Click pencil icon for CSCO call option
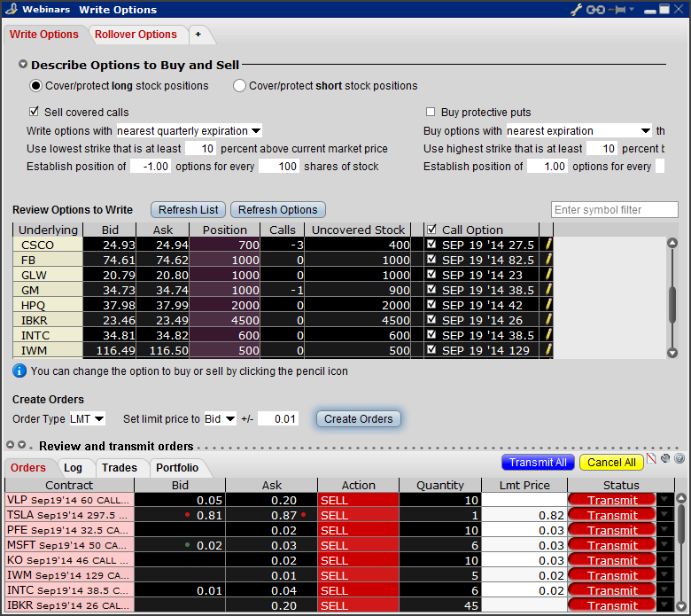Viewport: 691px width, 616px height. coord(547,245)
